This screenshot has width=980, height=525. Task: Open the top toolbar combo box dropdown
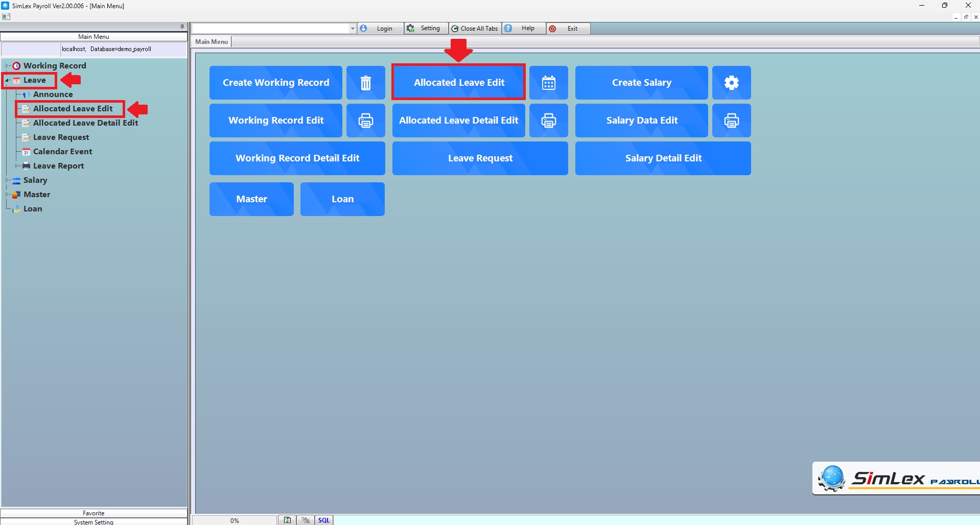353,29
